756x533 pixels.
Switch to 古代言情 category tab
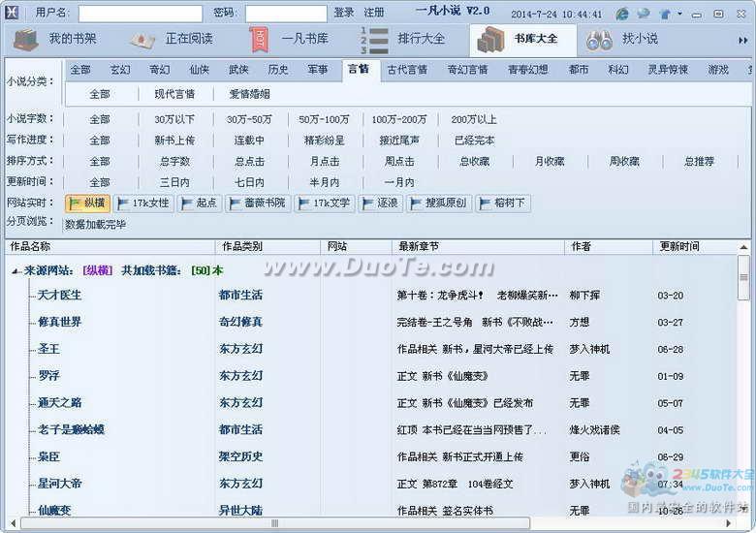pyautogui.click(x=407, y=70)
